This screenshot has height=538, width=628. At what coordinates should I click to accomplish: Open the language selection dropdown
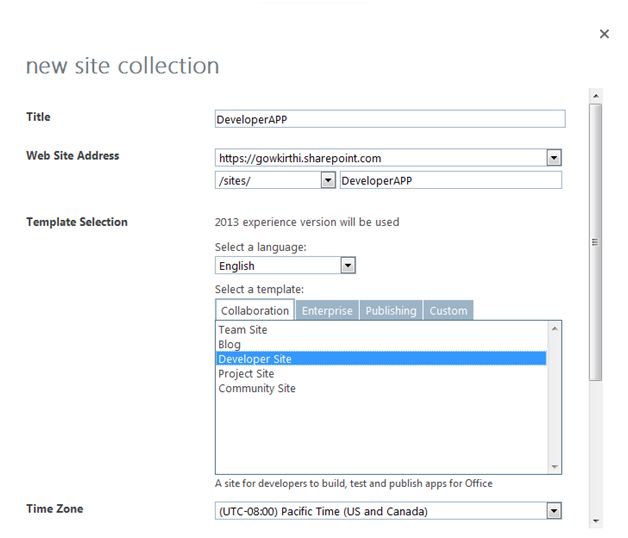[x=348, y=266]
